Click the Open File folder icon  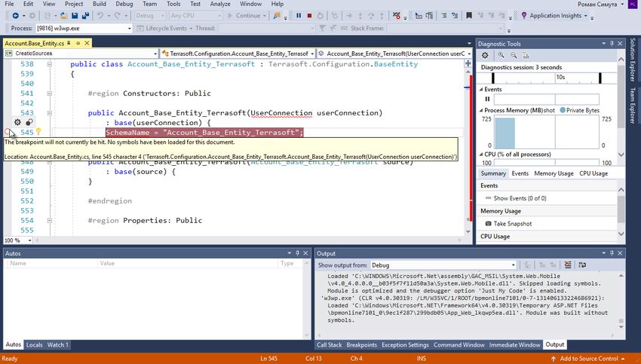[64, 16]
